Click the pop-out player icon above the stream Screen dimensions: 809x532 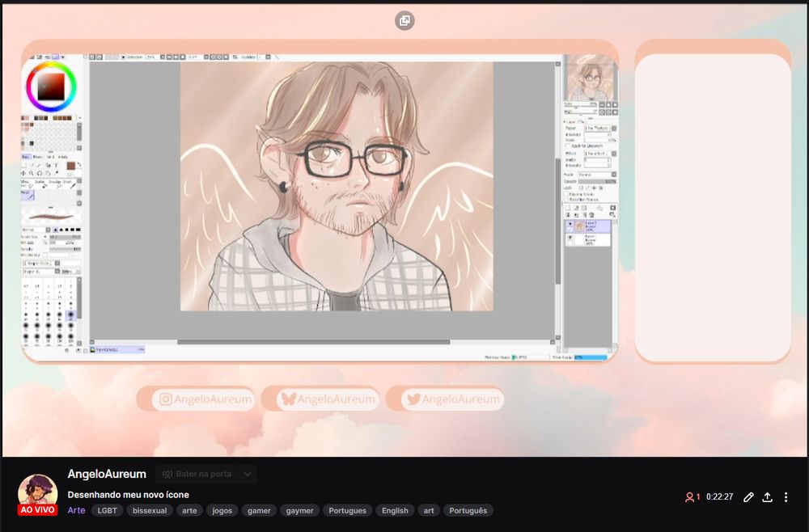coord(404,21)
